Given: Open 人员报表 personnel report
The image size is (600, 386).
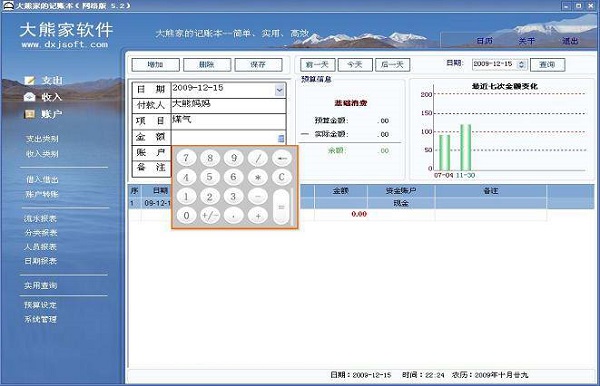Looking at the screenshot, I should click(41, 247).
